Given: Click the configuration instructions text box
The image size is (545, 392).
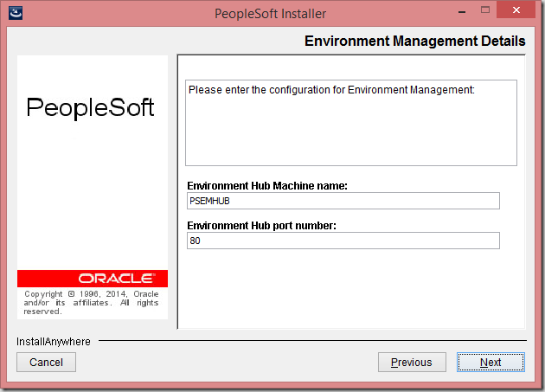Looking at the screenshot, I should click(x=351, y=123).
